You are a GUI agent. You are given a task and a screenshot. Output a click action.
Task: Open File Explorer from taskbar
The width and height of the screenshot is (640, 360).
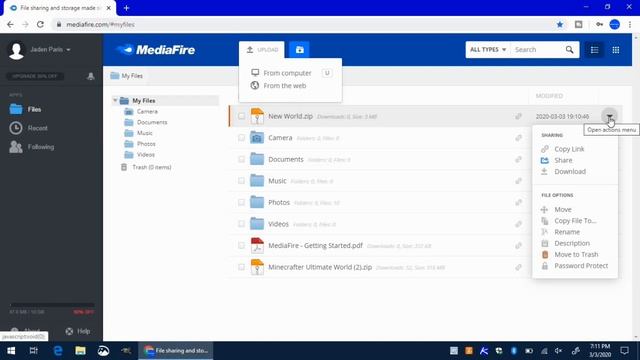[x=80, y=351]
